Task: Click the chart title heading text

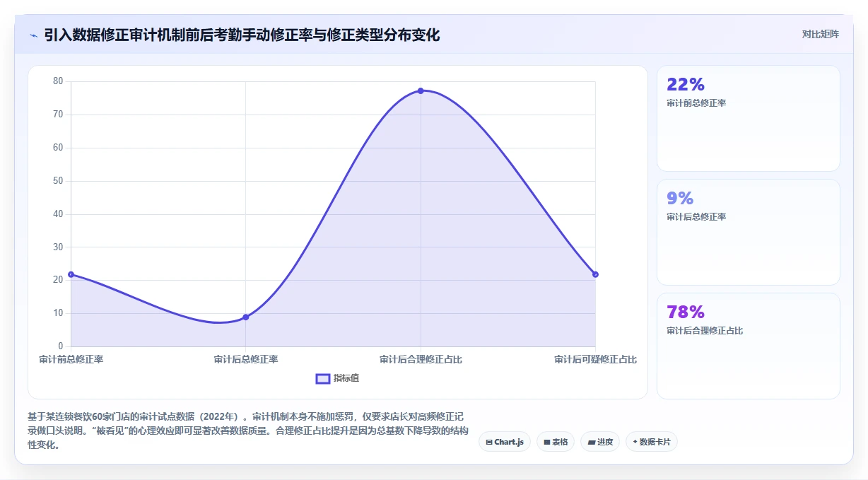Action: 242,35
